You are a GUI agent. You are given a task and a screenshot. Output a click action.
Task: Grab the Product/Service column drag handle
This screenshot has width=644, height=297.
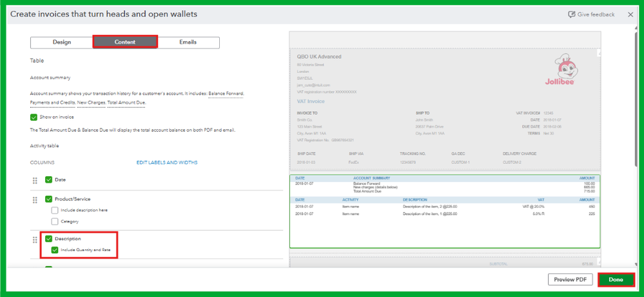[x=35, y=200]
